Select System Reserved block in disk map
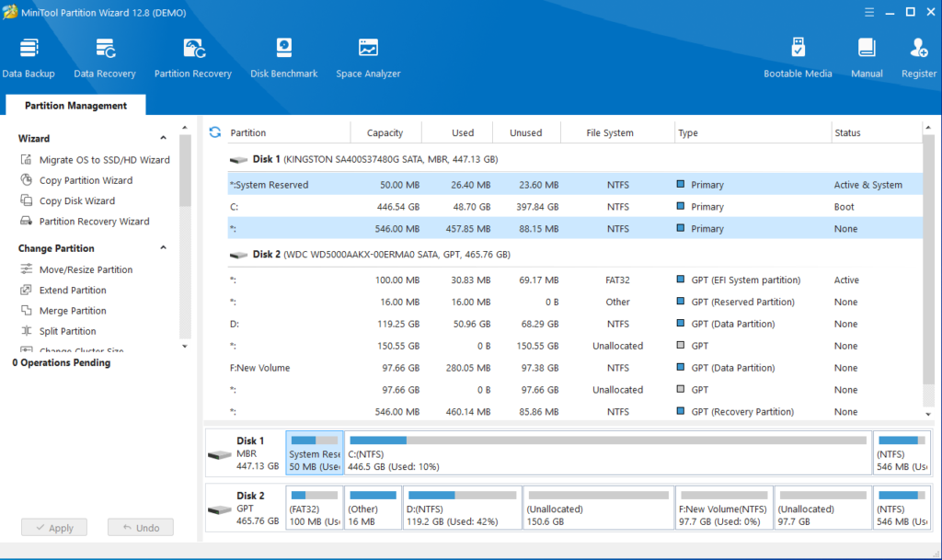This screenshot has height=560, width=942. [x=315, y=453]
